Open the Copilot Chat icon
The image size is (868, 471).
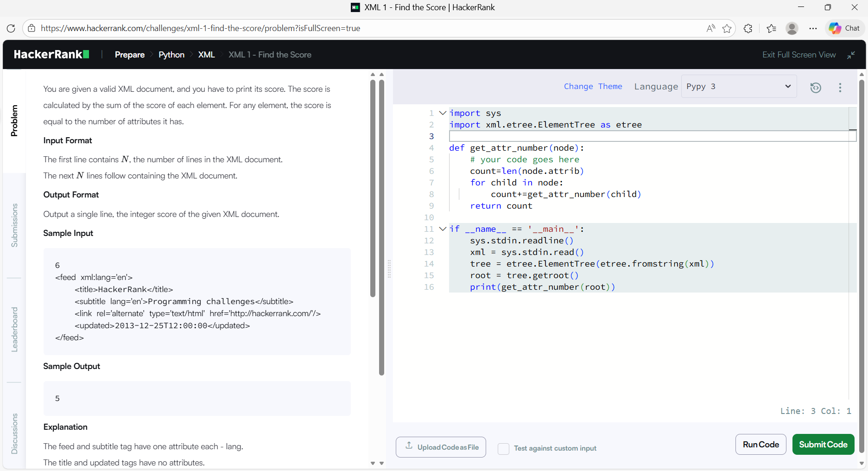point(844,28)
